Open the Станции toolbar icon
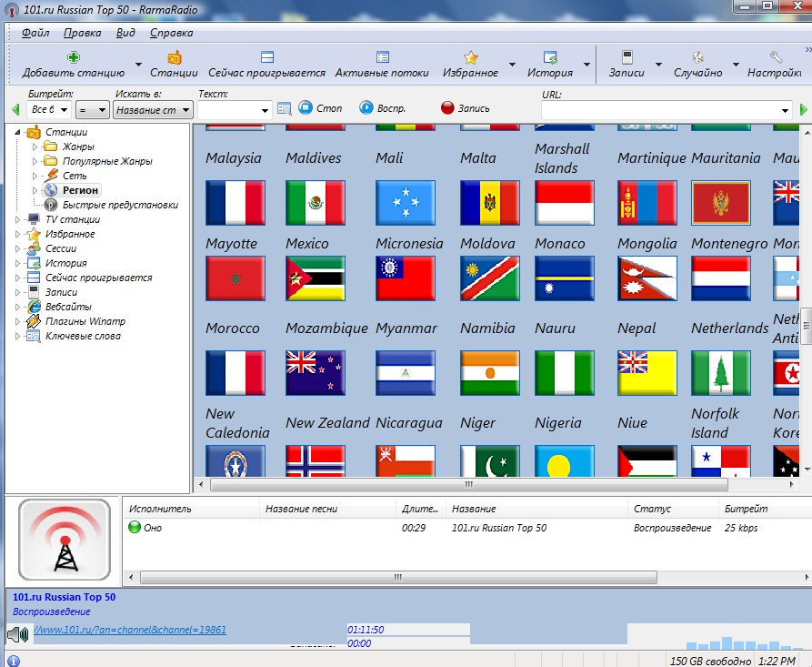Screen dimensions: 812x667 click(x=174, y=57)
